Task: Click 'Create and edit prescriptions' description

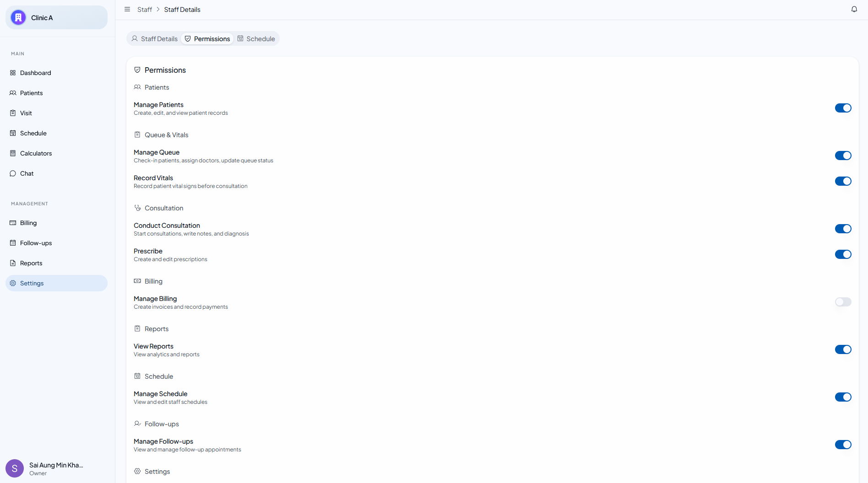Action: [170, 259]
